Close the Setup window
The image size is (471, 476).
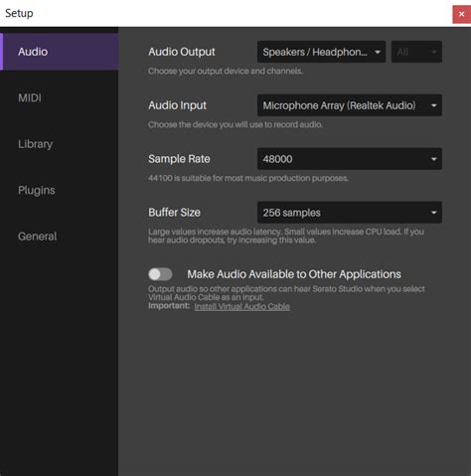pos(461,14)
